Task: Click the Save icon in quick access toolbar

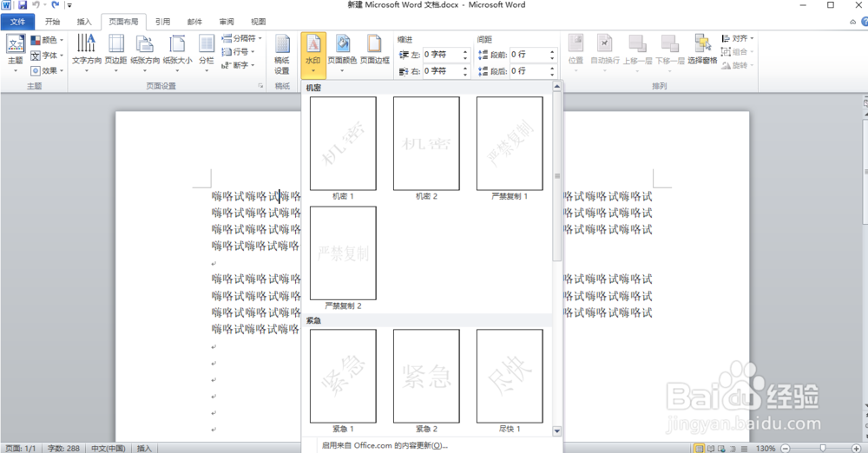Action: click(23, 5)
